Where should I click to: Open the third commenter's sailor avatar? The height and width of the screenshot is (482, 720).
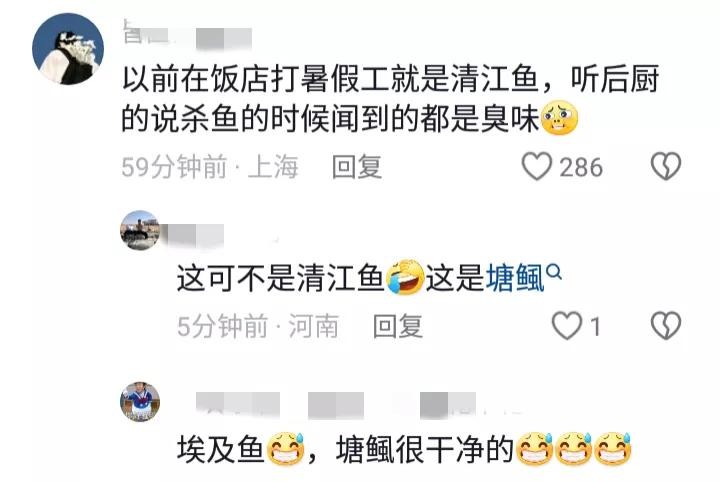click(x=140, y=402)
